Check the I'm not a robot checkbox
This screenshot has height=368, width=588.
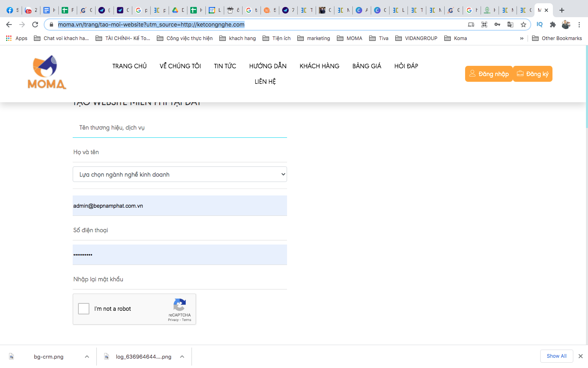(84, 309)
